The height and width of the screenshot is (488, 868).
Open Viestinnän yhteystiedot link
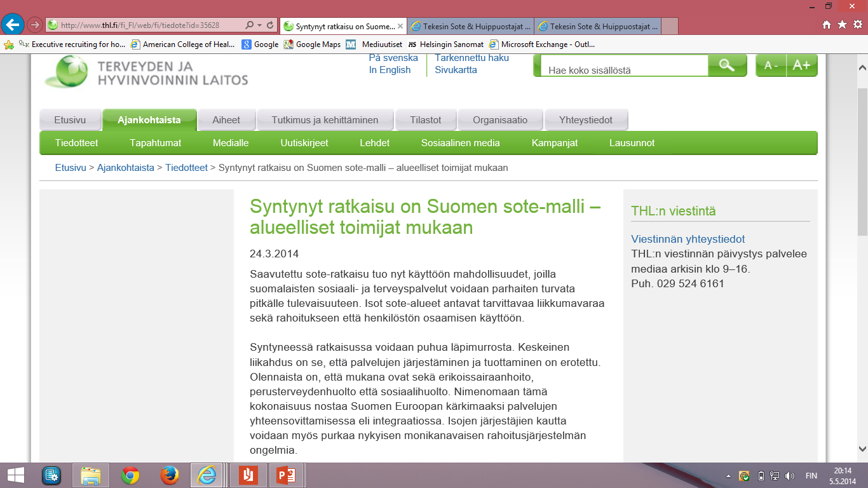(x=688, y=239)
